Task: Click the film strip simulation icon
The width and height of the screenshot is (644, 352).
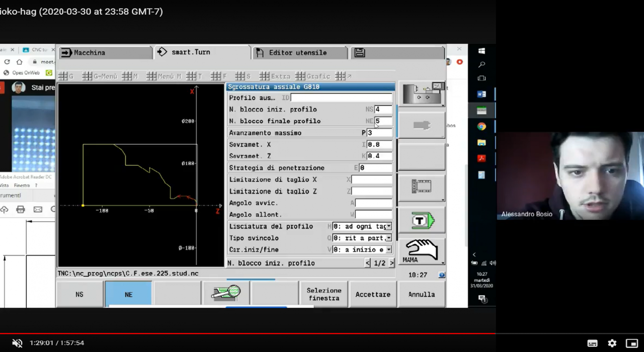Action: (422, 187)
